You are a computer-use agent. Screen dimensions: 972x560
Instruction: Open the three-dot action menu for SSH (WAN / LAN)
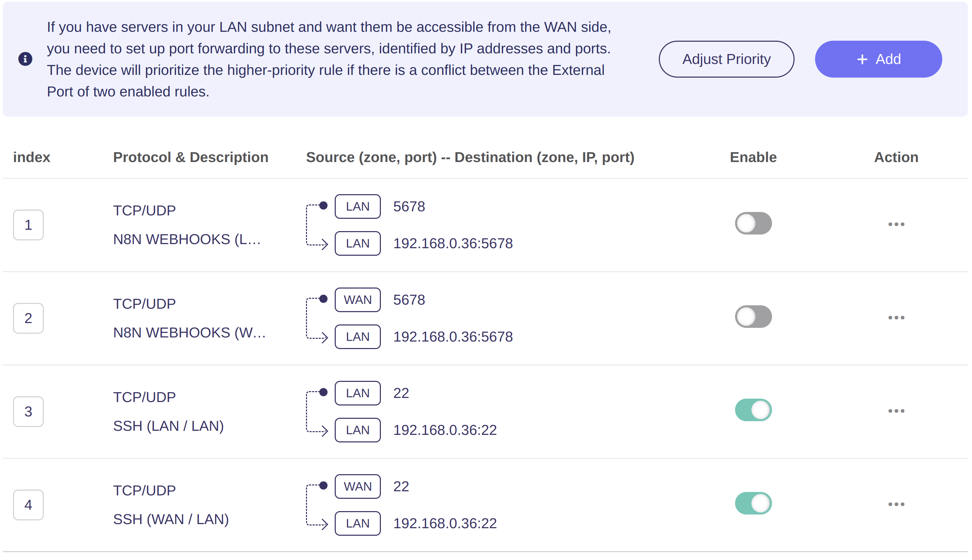pyautogui.click(x=896, y=504)
